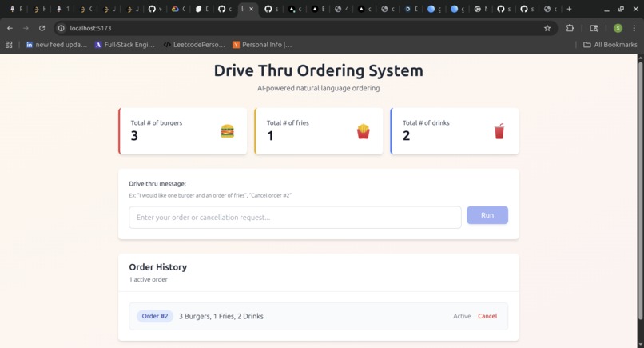Open the 'new feed upda...' LinkedIn bookmark
This screenshot has width=644, height=348.
pyautogui.click(x=56, y=45)
